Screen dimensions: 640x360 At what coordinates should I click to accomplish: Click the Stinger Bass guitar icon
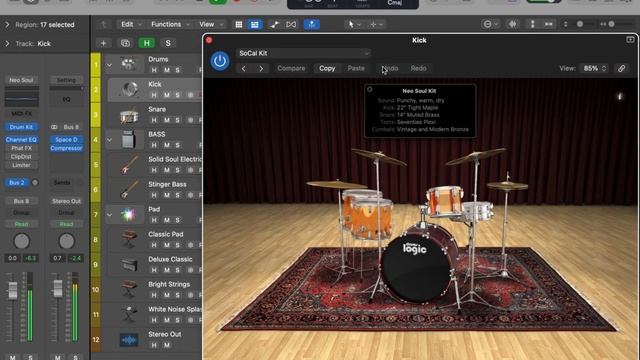(x=129, y=190)
